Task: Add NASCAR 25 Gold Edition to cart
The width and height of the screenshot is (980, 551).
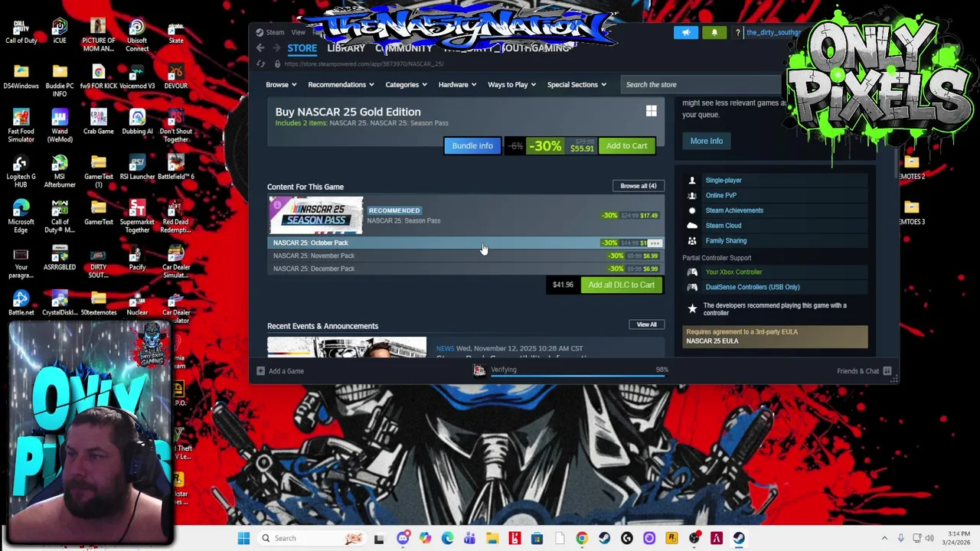Action: pyautogui.click(x=626, y=146)
